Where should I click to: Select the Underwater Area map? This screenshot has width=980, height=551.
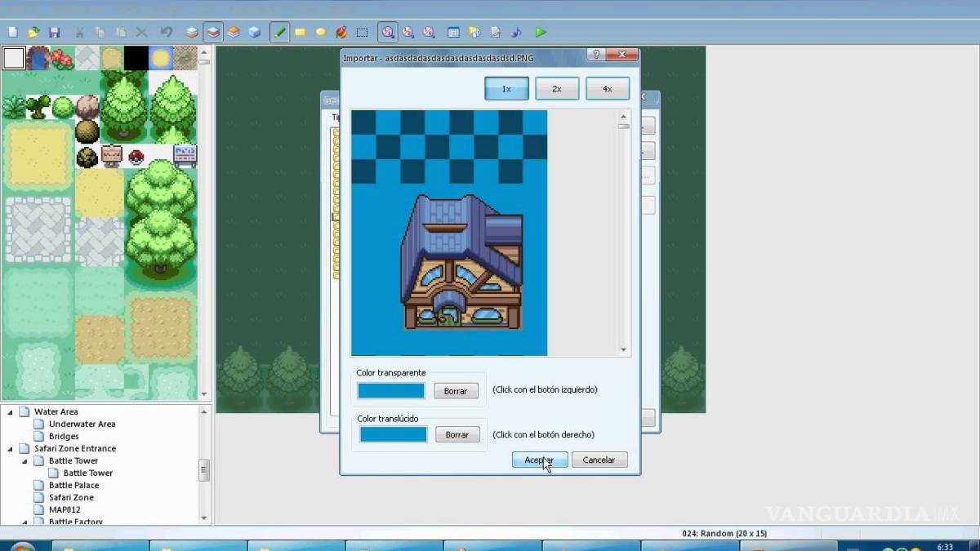82,424
